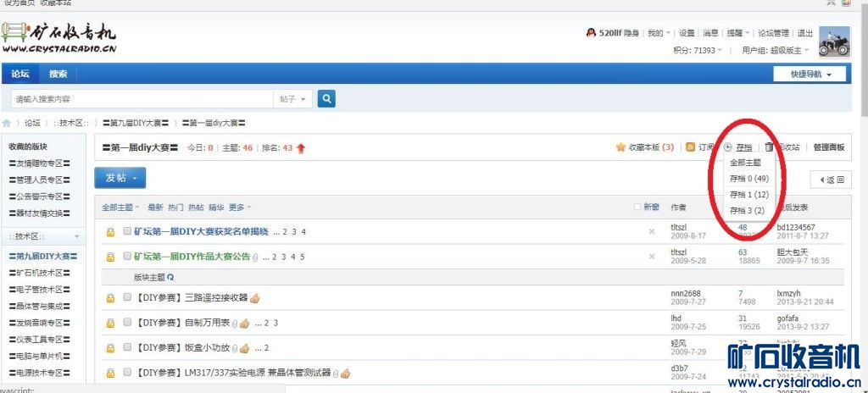The width and height of the screenshot is (868, 393).
Task: Tick checkbox for 自制万用表 thread
Action: (127, 323)
